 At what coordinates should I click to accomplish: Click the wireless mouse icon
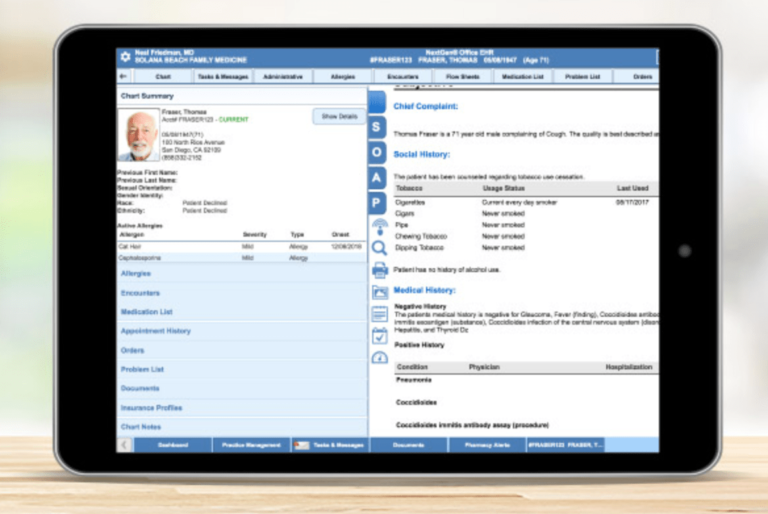click(x=379, y=226)
